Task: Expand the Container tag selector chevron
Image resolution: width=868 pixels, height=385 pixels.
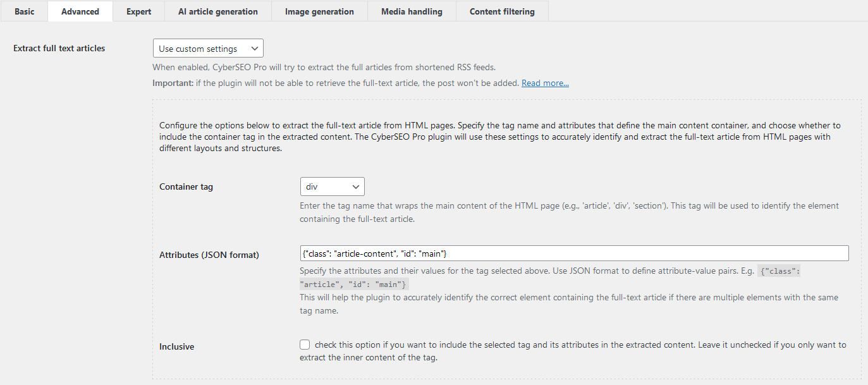Action: coord(356,186)
